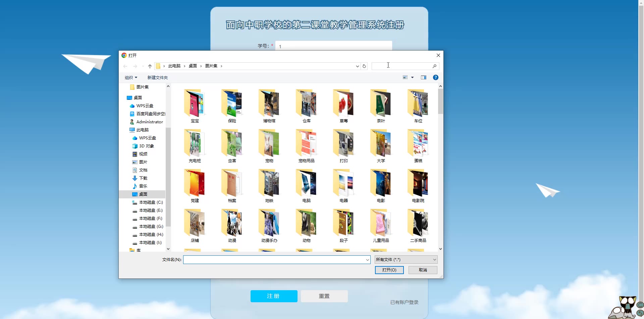This screenshot has width=644, height=319.
Task: Choose the 电脑 folder
Action: [x=307, y=186]
